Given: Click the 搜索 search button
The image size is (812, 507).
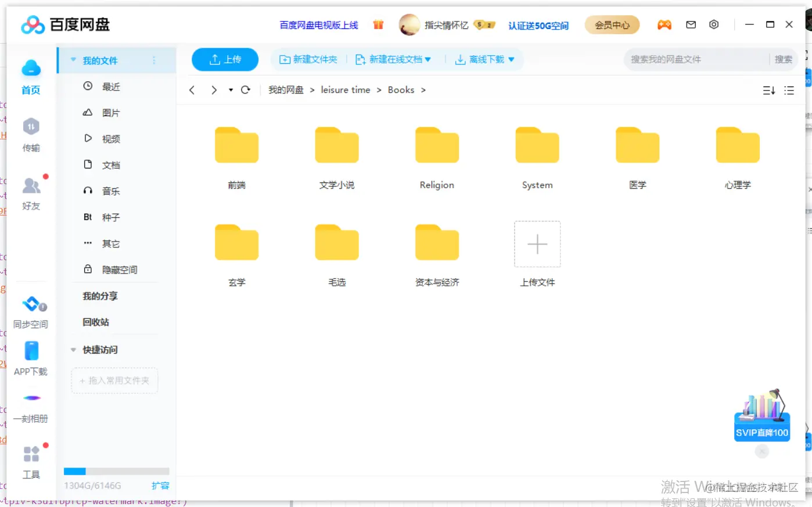Looking at the screenshot, I should pos(783,59).
